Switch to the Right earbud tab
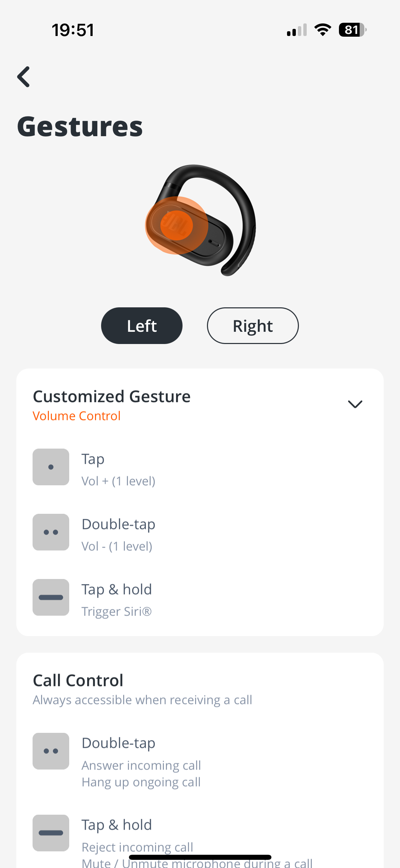Viewport: 400px width, 868px height. (253, 326)
